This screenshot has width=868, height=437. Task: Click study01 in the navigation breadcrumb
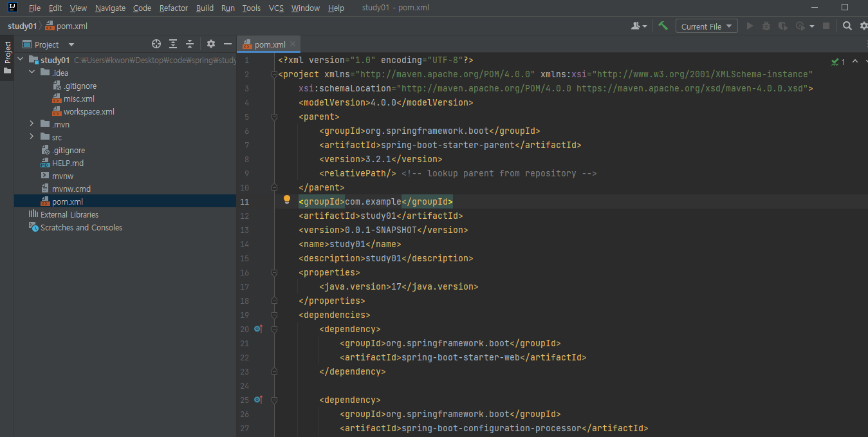(x=22, y=26)
